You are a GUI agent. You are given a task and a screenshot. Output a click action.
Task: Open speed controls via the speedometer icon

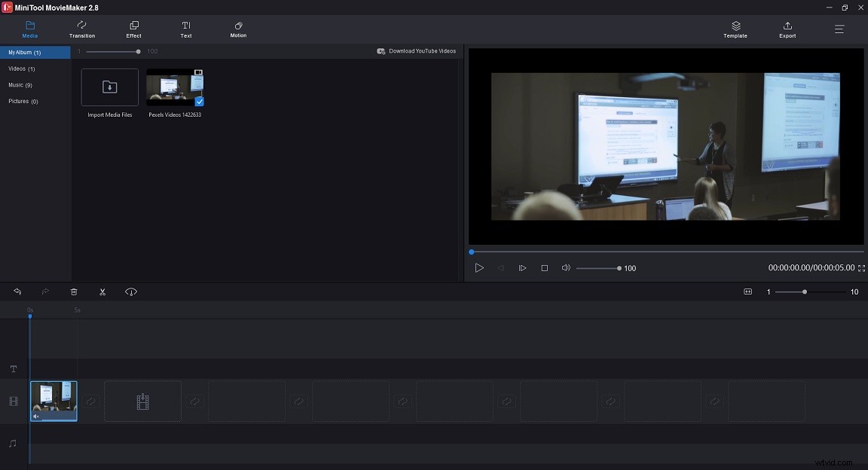click(x=130, y=291)
